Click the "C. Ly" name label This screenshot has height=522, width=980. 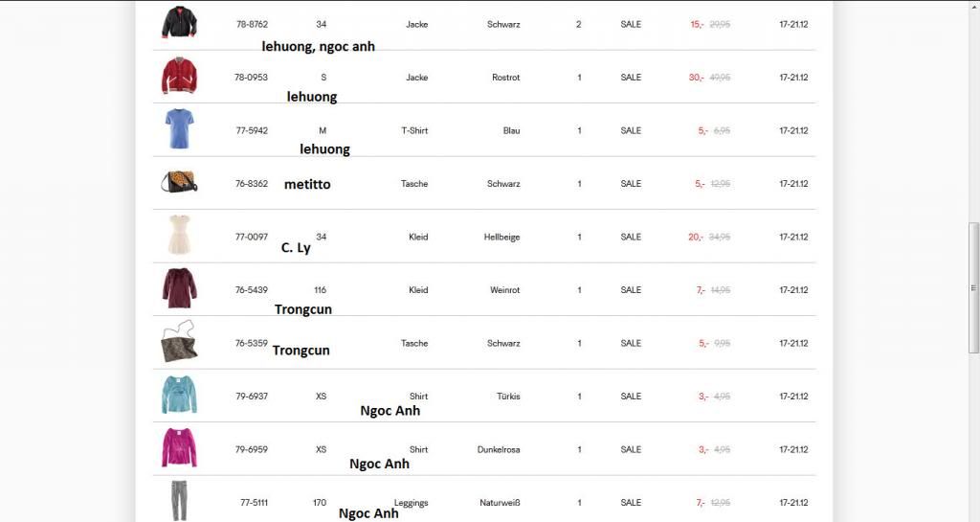pos(296,248)
